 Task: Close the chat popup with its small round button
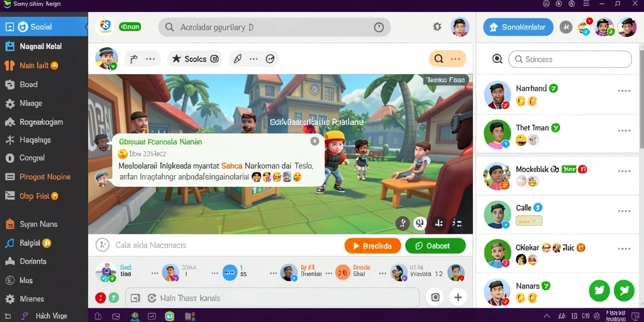(314, 142)
